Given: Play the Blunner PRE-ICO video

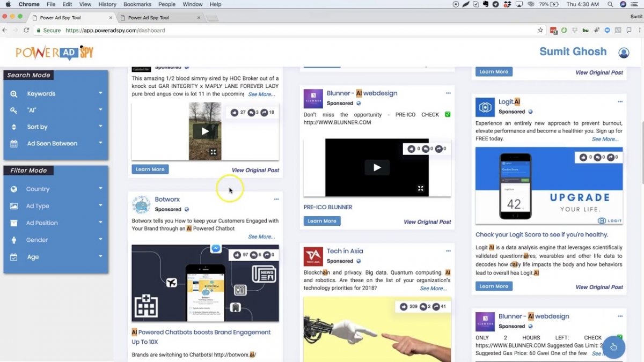Looking at the screenshot, I should click(377, 167).
